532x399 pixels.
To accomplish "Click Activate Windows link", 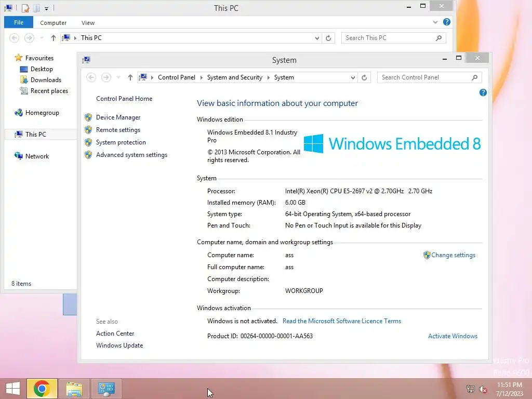I will 453,336.
